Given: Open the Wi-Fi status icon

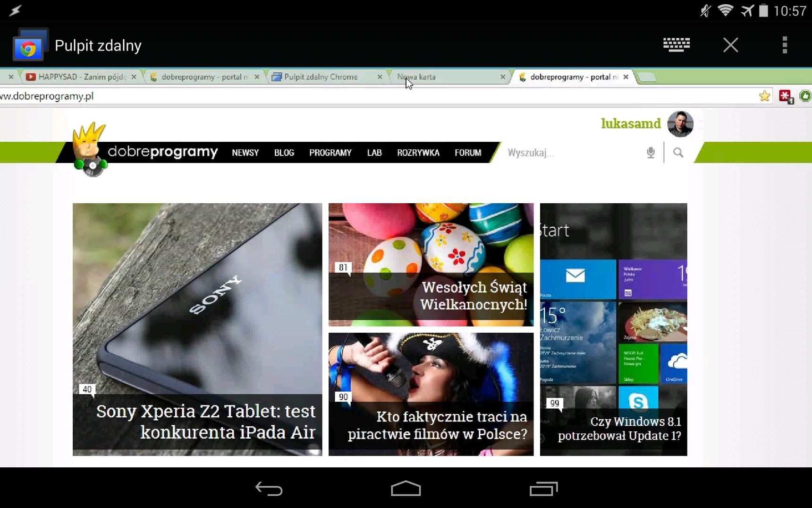Looking at the screenshot, I should tap(725, 10).
